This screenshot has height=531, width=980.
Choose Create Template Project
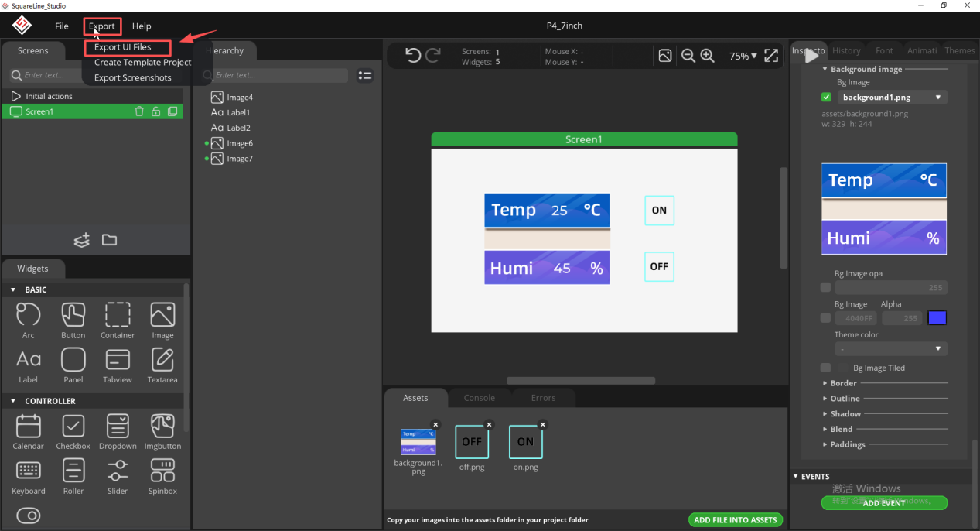click(x=143, y=63)
